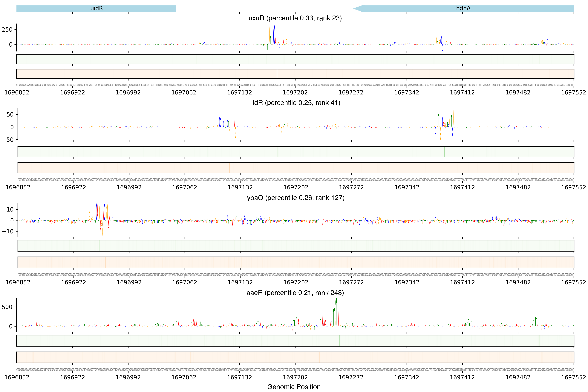Click the uxuR panel title text
The height and width of the screenshot is (392, 588).
[295, 18]
